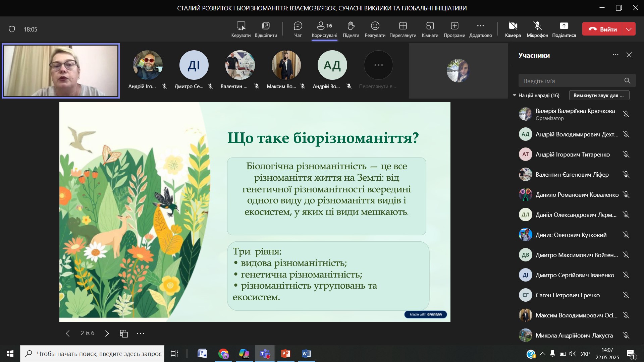Open the Reactions (Реагувати) smiley icon
This screenshot has width=644, height=362.
(x=375, y=26)
